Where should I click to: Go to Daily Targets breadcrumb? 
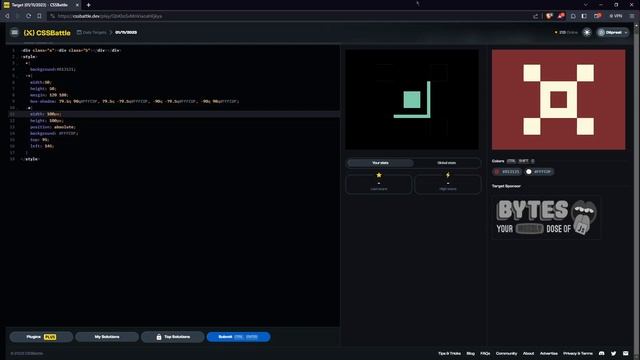tap(91, 32)
